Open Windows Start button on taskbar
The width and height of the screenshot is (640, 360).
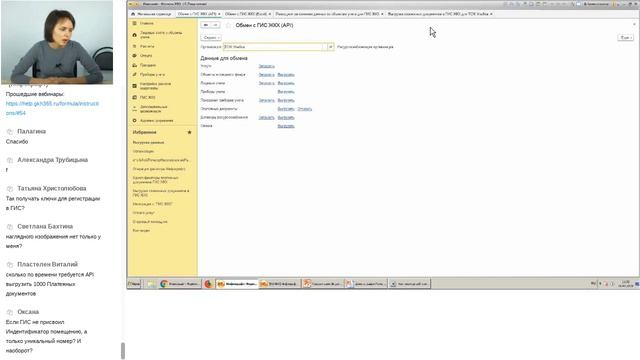coord(134,284)
